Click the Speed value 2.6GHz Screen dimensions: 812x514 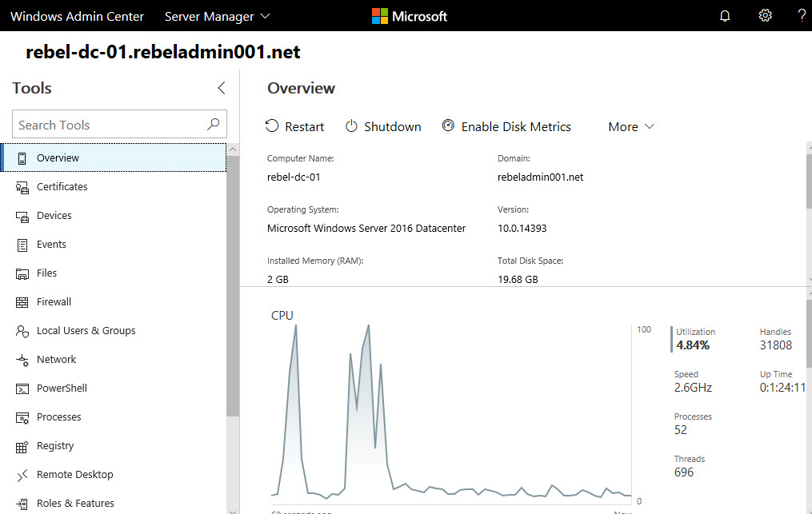coord(693,388)
